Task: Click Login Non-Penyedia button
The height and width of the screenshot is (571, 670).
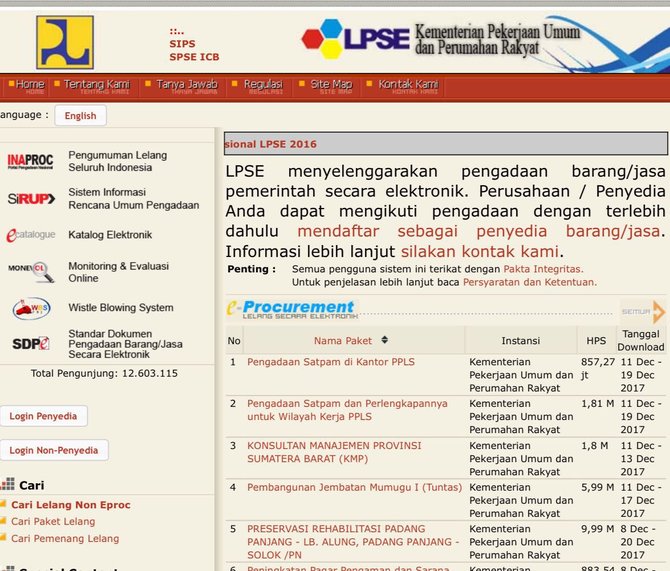Action: [x=53, y=450]
